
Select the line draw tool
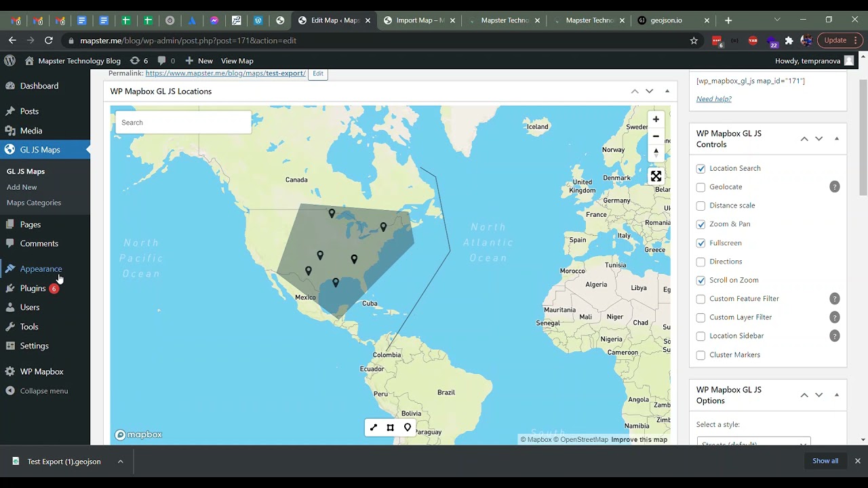(x=373, y=428)
